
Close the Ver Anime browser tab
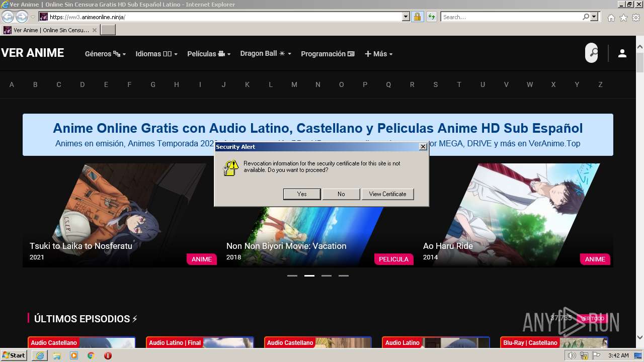pos(95,30)
